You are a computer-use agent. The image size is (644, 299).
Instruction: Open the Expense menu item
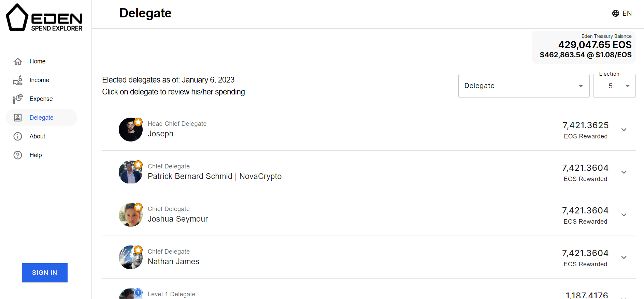pos(42,99)
